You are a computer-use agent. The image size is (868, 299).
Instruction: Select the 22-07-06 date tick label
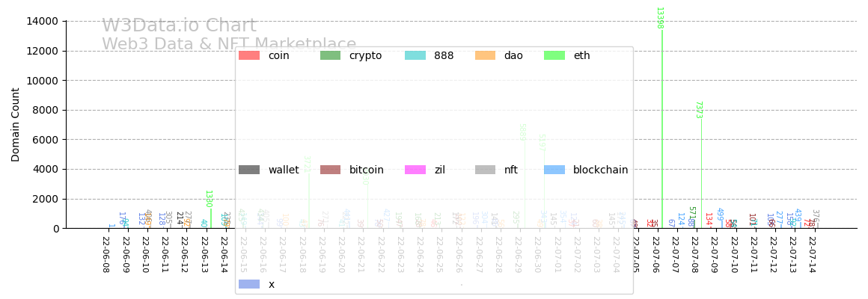pyautogui.click(x=655, y=254)
